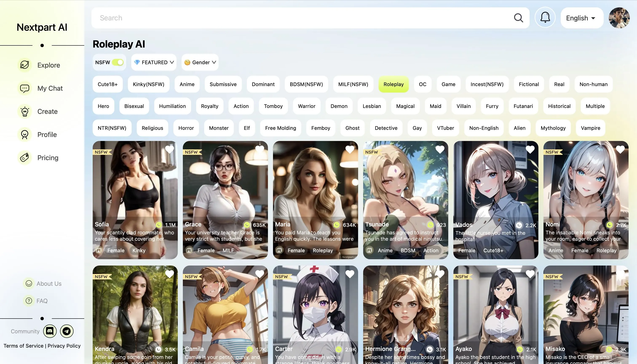Choose the Detective tag

tap(386, 128)
